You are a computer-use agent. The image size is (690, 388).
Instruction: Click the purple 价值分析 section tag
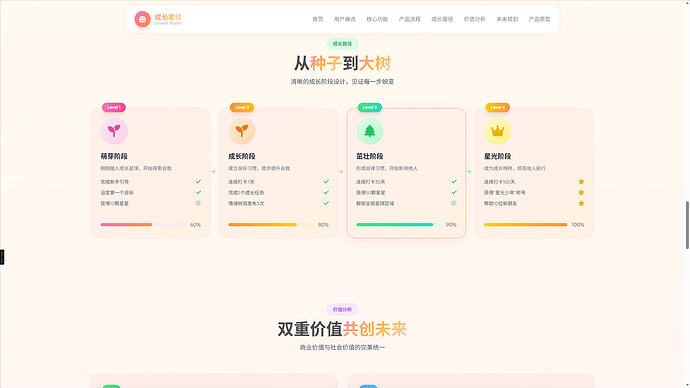coord(342,309)
